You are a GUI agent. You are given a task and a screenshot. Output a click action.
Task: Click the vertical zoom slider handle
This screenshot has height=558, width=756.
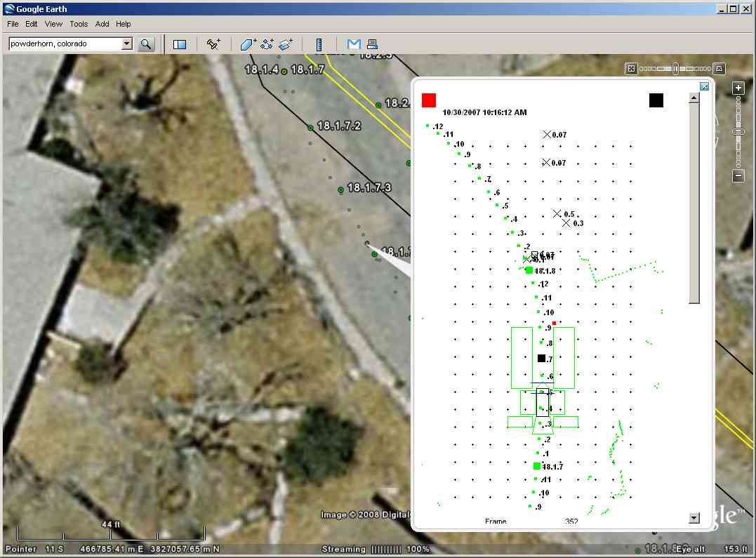738,132
